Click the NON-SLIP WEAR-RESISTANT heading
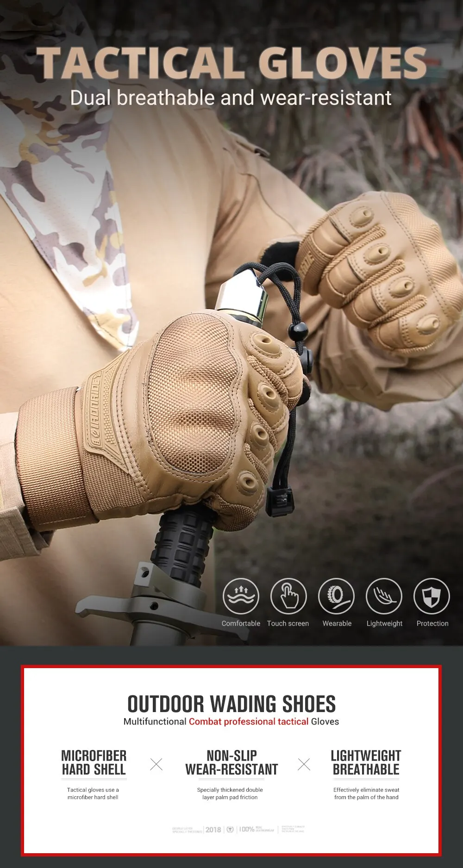The height and width of the screenshot is (868, 463). click(x=231, y=763)
